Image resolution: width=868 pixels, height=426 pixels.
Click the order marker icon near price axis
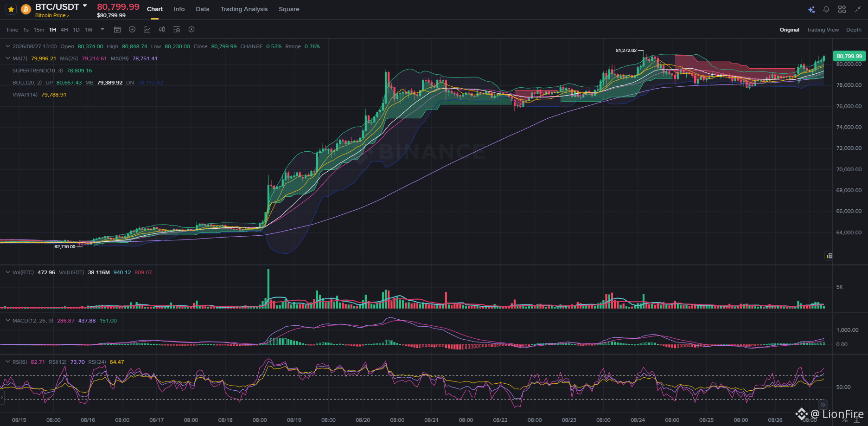pyautogui.click(x=830, y=256)
